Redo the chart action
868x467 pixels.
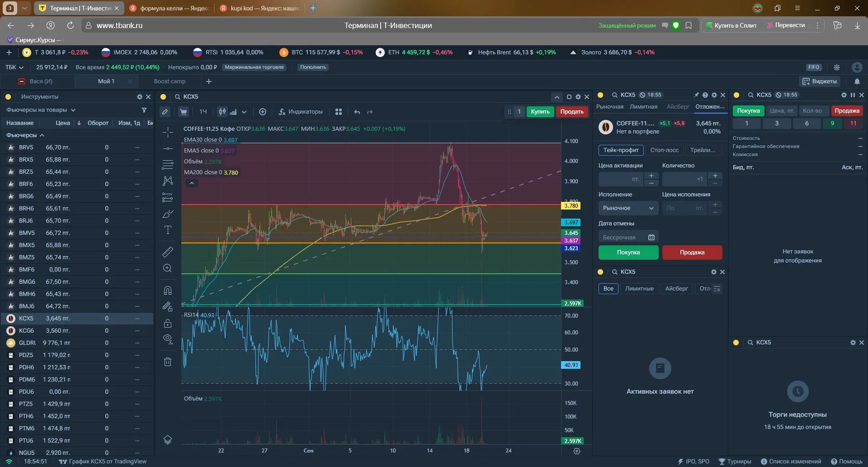point(370,112)
